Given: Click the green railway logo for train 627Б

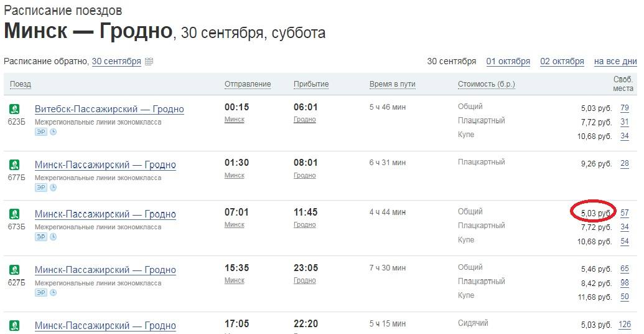Looking at the screenshot, I should [x=14, y=270].
